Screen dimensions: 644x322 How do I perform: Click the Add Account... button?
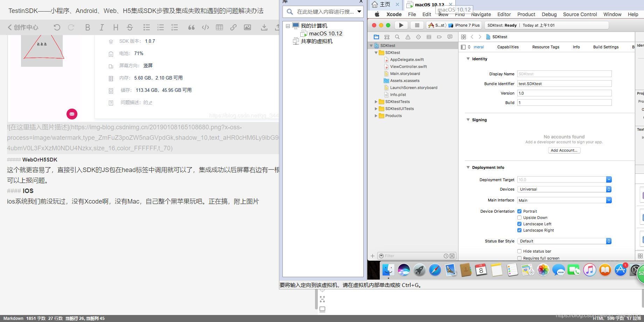click(x=564, y=150)
